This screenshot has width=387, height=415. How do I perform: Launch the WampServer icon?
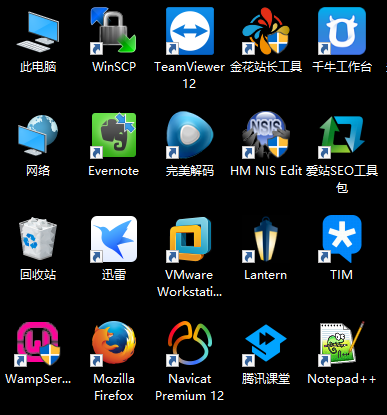click(38, 343)
